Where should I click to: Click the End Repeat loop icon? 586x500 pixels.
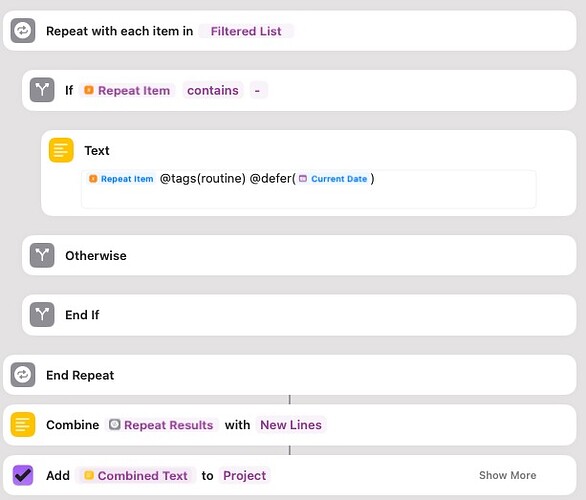tap(23, 374)
